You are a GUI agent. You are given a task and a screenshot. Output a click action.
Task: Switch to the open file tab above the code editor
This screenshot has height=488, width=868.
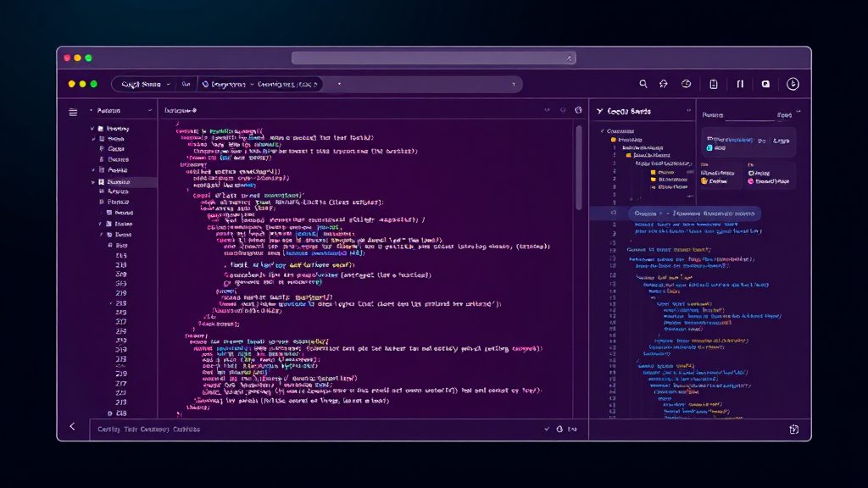click(x=180, y=111)
